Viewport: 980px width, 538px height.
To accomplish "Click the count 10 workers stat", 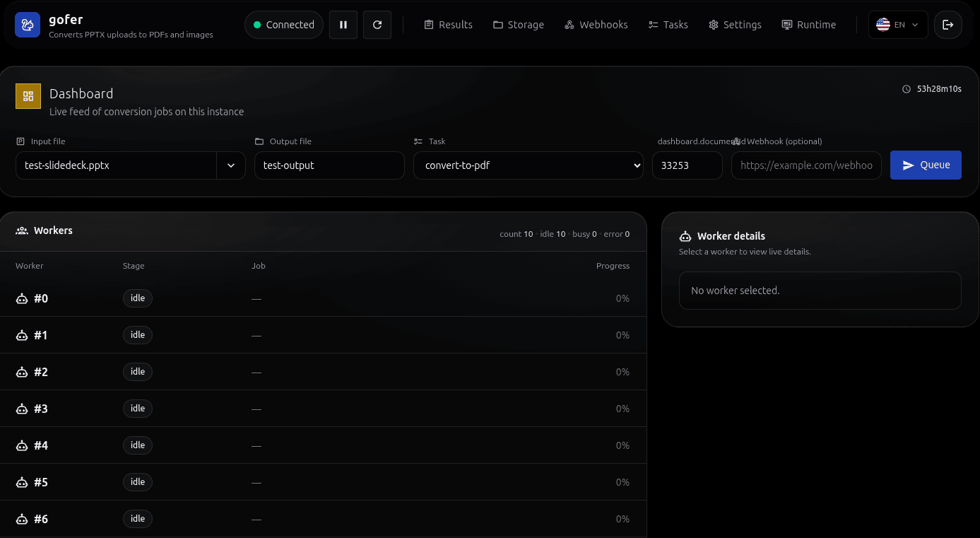I will [x=516, y=234].
